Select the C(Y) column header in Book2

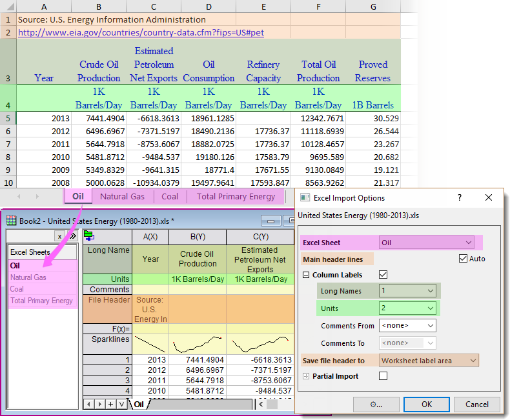coord(261,237)
